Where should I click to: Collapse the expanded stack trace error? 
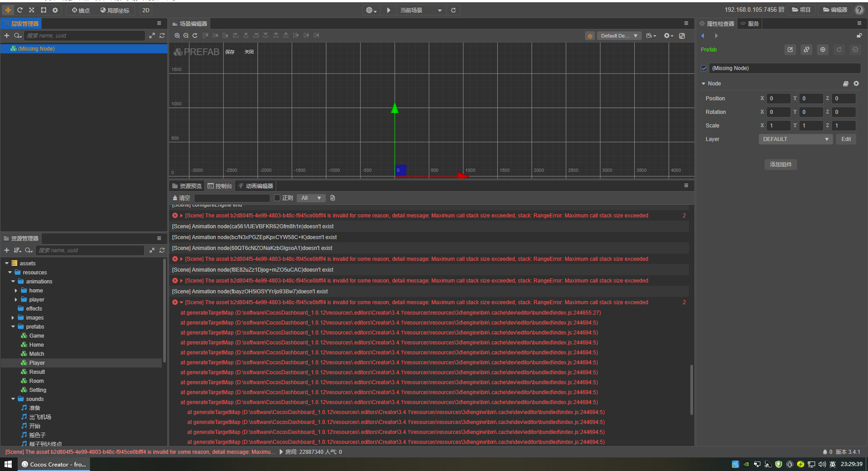click(181, 302)
